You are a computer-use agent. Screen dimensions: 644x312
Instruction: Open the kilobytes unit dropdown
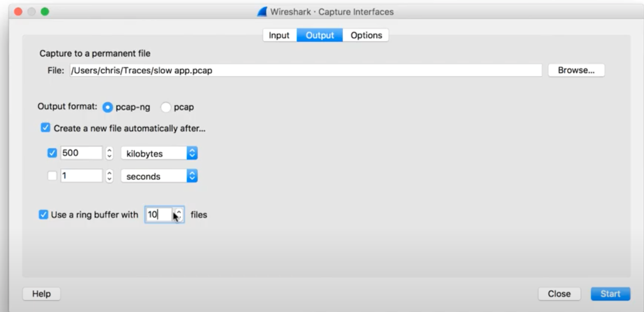(159, 153)
